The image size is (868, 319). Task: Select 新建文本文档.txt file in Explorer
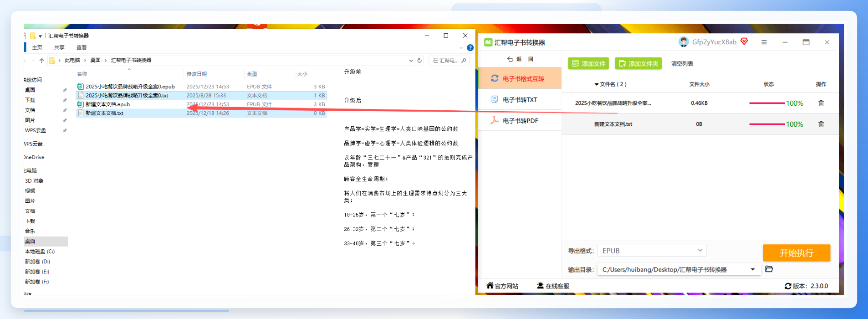click(x=201, y=113)
